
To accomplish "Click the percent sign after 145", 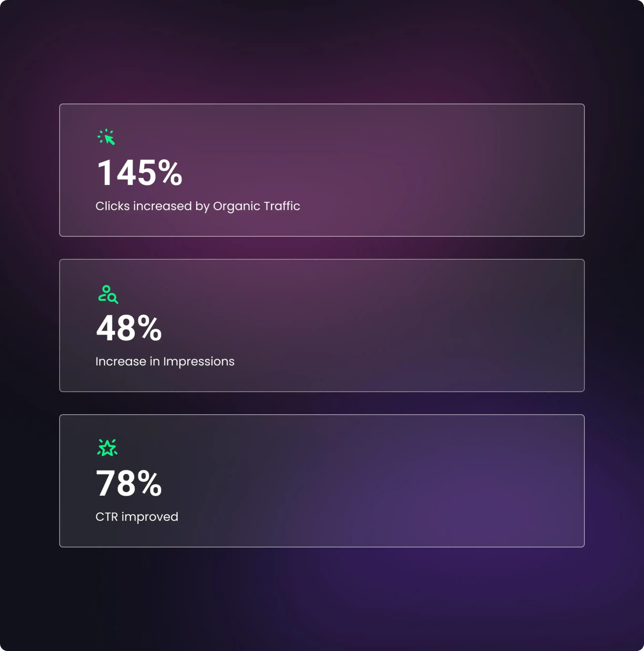I will 170,173.
